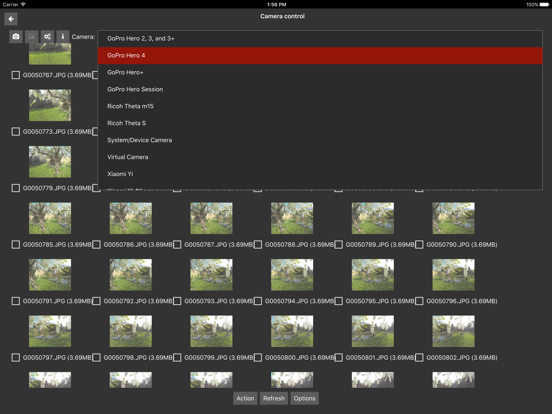Select GoPro Hero 2, 3, and 3+
The width and height of the screenshot is (552, 414).
tap(320, 39)
